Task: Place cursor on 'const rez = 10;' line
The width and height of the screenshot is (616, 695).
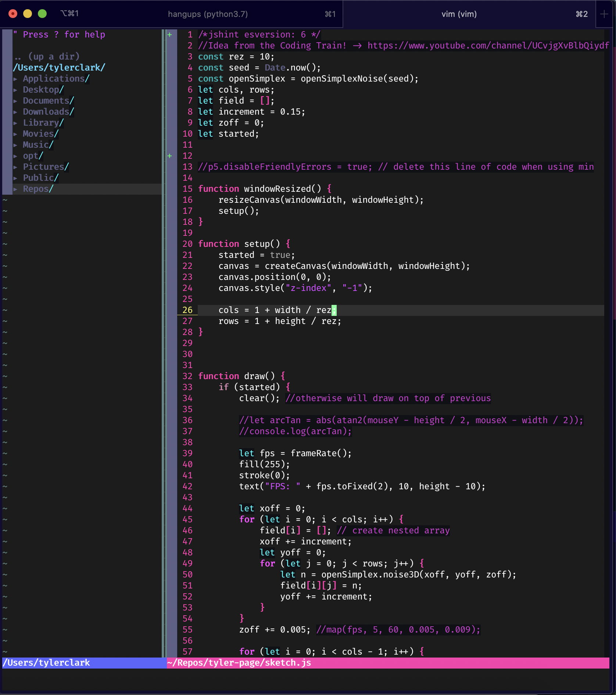Action: click(236, 57)
